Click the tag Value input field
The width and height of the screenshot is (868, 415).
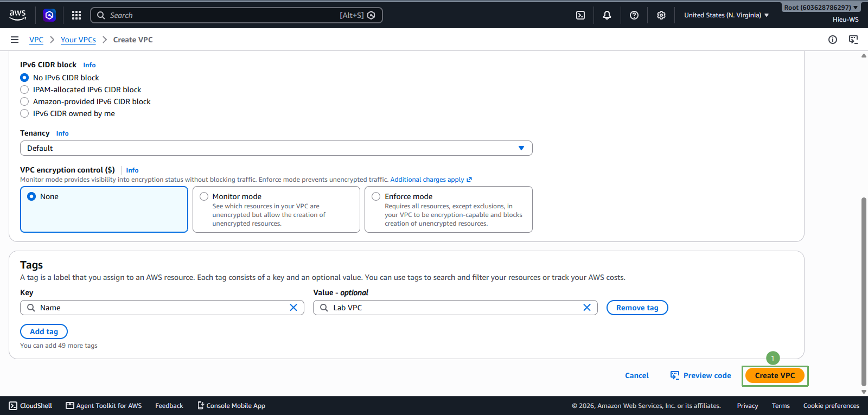pos(455,308)
